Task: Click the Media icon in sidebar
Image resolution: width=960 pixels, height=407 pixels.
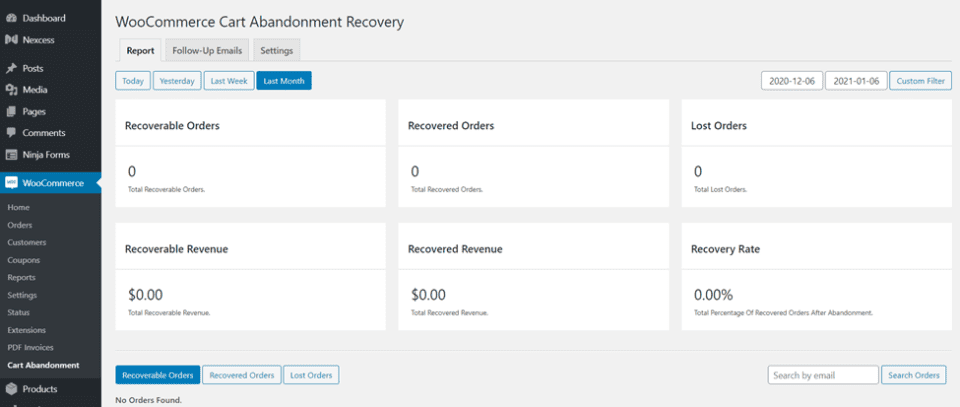Action: pyautogui.click(x=11, y=90)
